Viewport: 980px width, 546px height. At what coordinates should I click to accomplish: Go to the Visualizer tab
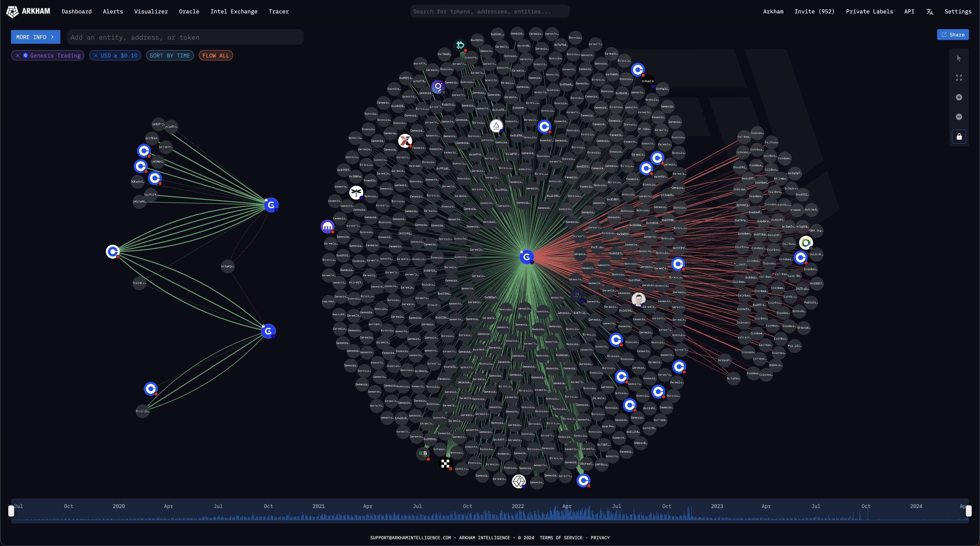(151, 11)
